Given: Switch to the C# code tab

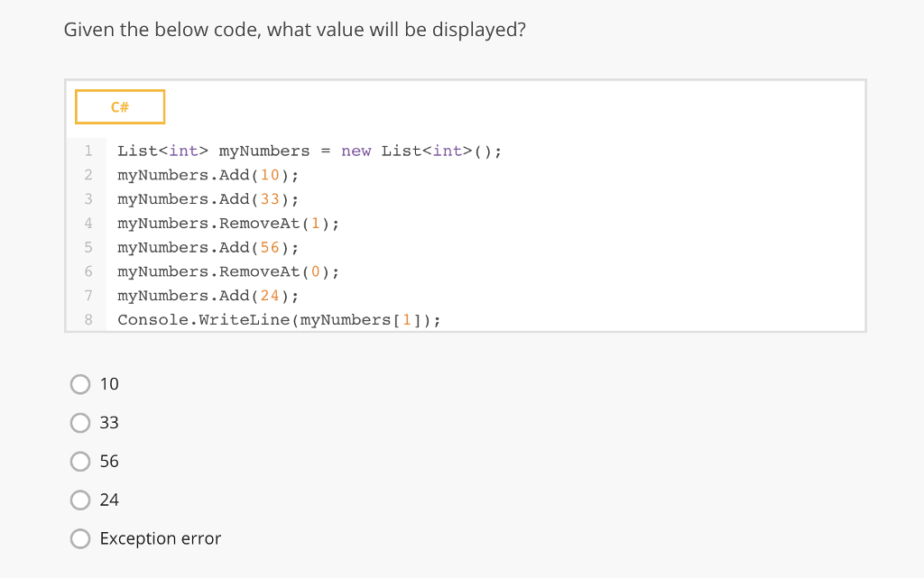Looking at the screenshot, I should (120, 106).
